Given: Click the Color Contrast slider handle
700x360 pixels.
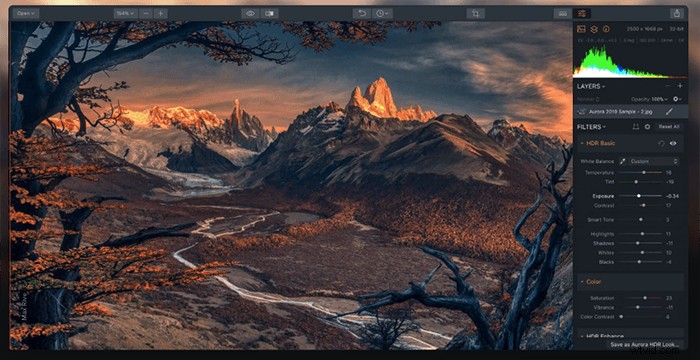Looking at the screenshot, I should (x=621, y=317).
